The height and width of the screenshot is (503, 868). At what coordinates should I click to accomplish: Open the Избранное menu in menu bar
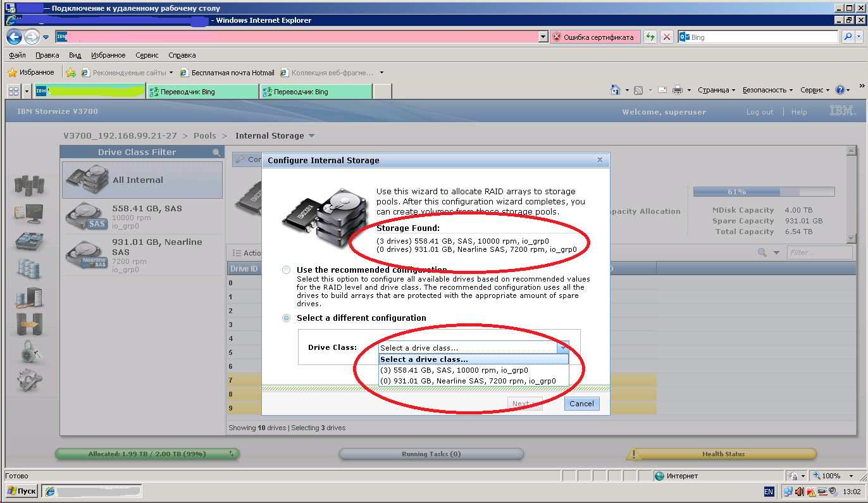click(108, 55)
